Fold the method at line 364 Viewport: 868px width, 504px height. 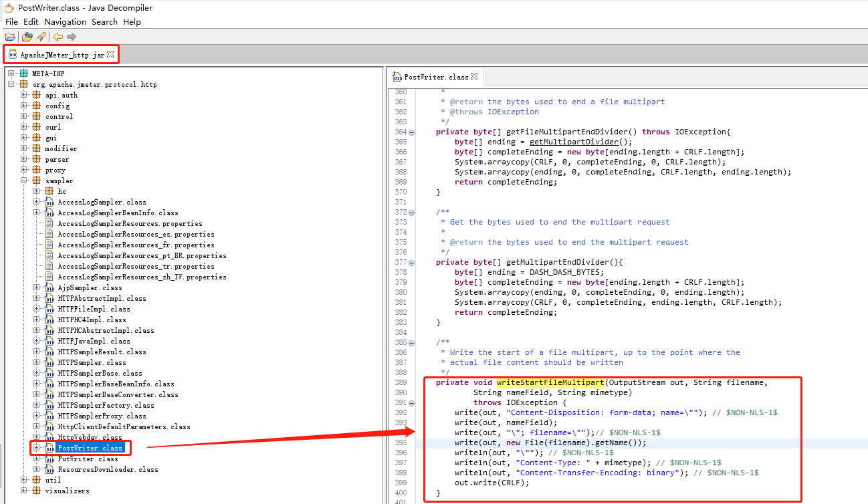(x=411, y=132)
